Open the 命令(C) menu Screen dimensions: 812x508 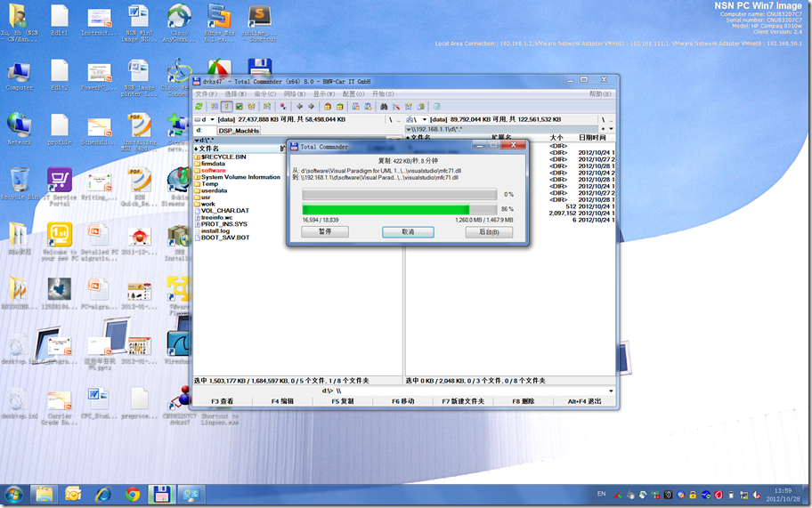point(265,93)
